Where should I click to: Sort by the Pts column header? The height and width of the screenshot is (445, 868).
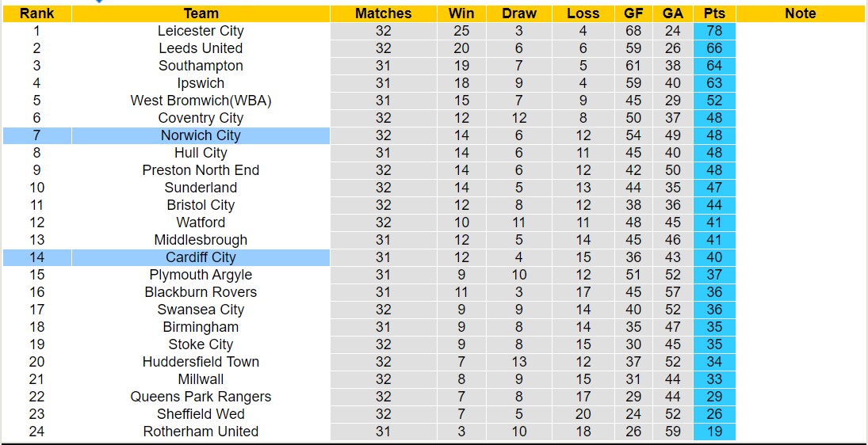[x=714, y=13]
